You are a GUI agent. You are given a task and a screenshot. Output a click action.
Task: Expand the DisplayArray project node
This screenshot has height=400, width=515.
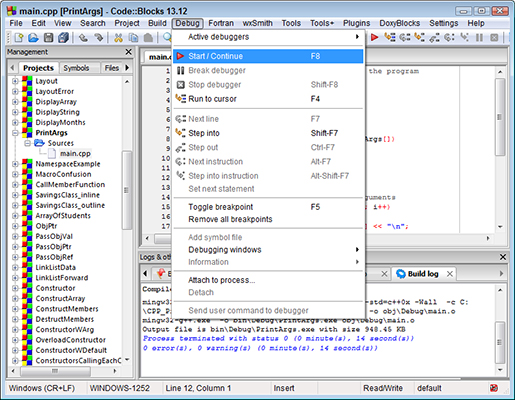pos(15,102)
